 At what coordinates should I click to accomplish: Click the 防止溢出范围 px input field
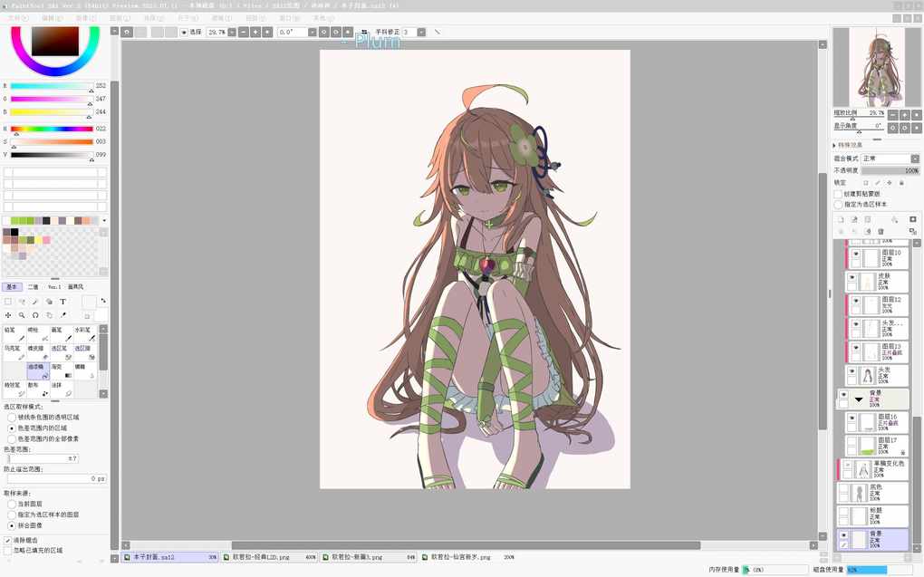pyautogui.click(x=55, y=479)
